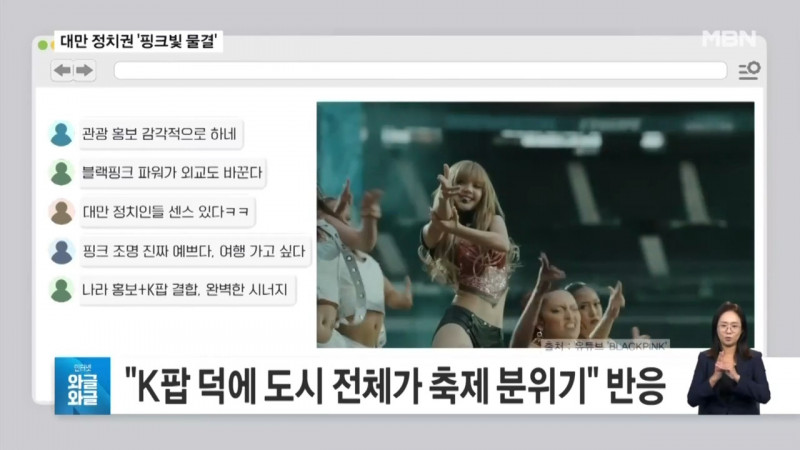Click the browser back arrow button

pyautogui.click(x=62, y=70)
